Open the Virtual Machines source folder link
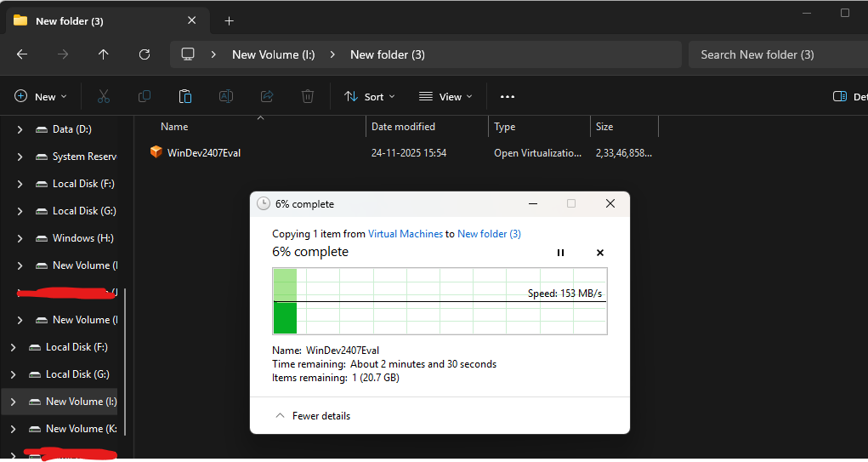The width and height of the screenshot is (868, 462). coord(405,234)
